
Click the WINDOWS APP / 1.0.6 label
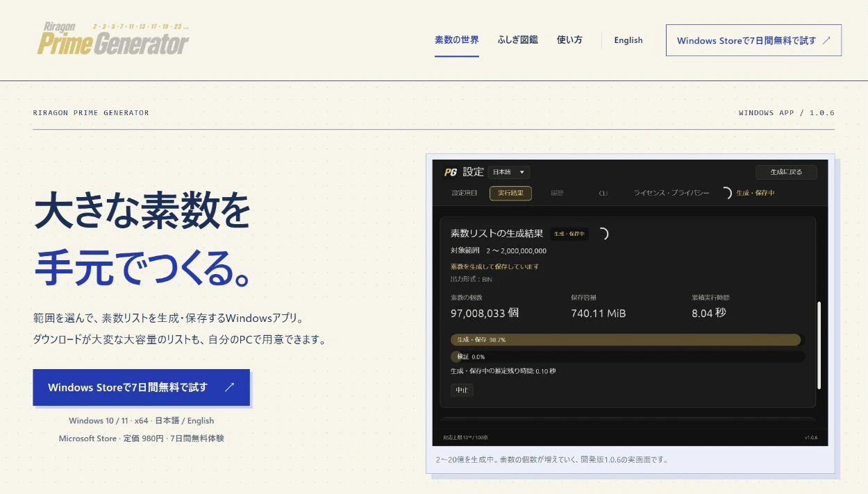787,112
